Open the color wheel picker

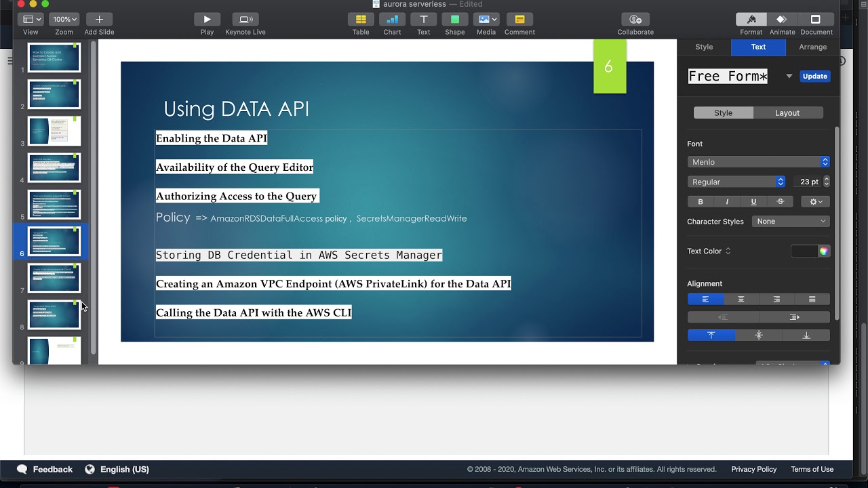pyautogui.click(x=823, y=251)
